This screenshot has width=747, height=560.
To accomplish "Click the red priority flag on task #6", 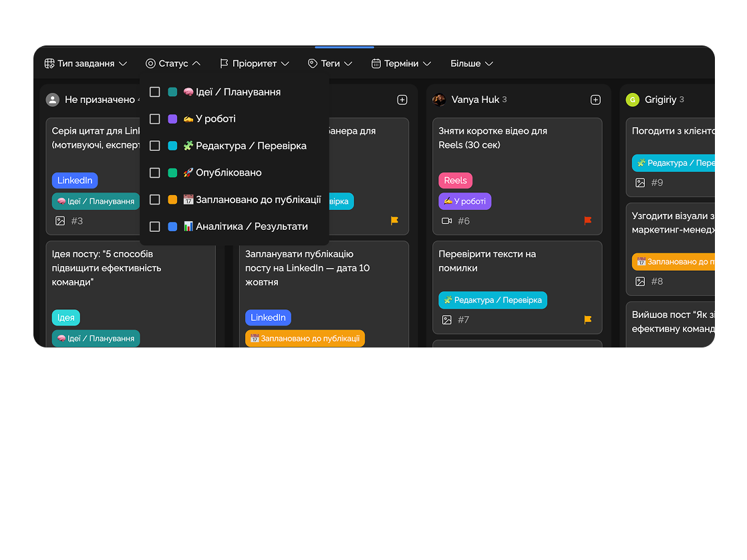I will tap(588, 221).
